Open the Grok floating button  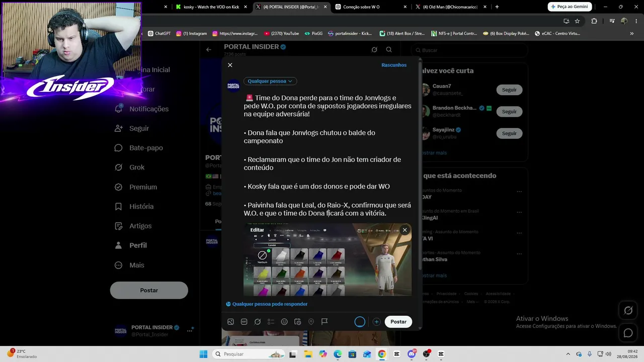point(628,311)
